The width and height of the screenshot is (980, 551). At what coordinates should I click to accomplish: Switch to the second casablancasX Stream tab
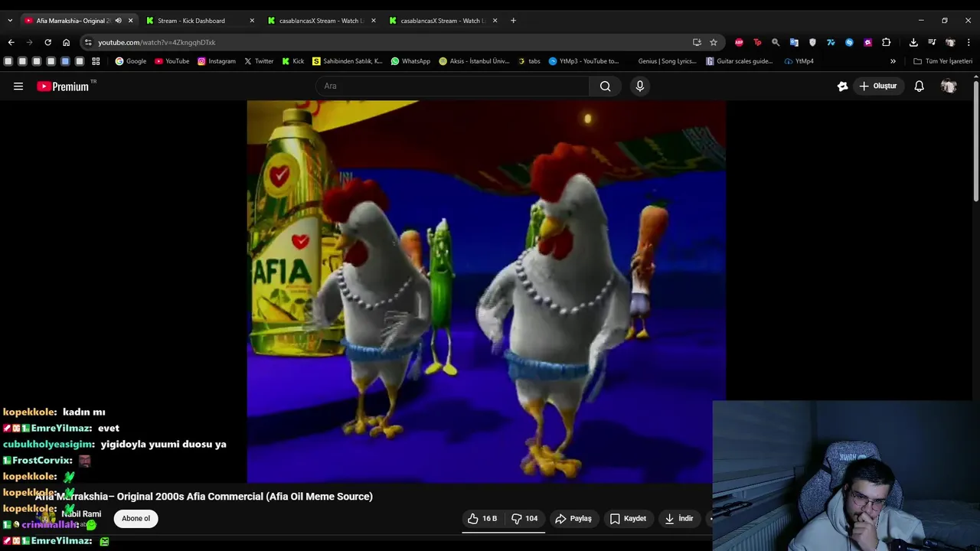444,21
